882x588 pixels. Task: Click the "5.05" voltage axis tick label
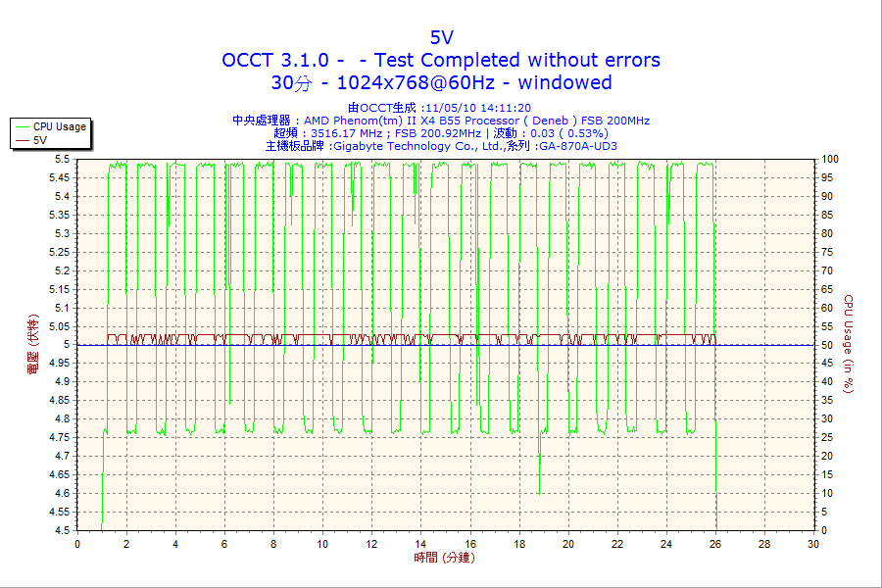pos(60,326)
